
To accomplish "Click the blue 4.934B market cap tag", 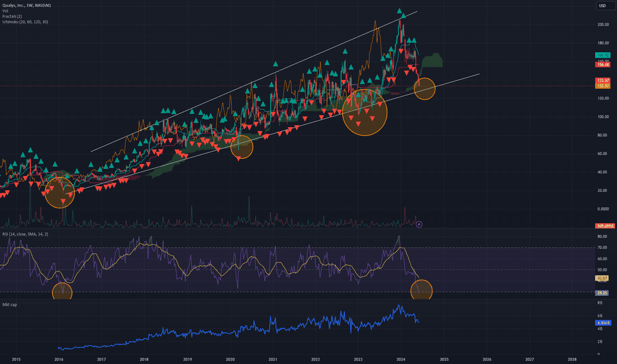I will [x=603, y=323].
